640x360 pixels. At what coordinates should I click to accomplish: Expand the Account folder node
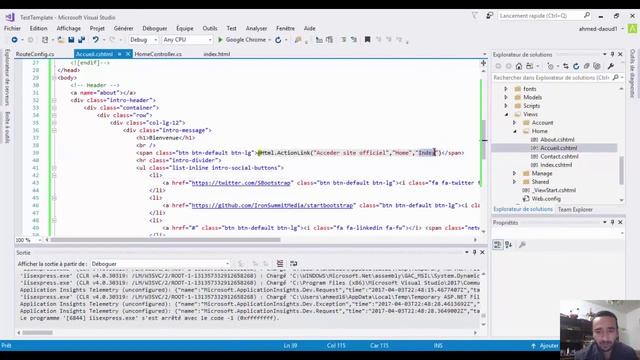(x=514, y=122)
